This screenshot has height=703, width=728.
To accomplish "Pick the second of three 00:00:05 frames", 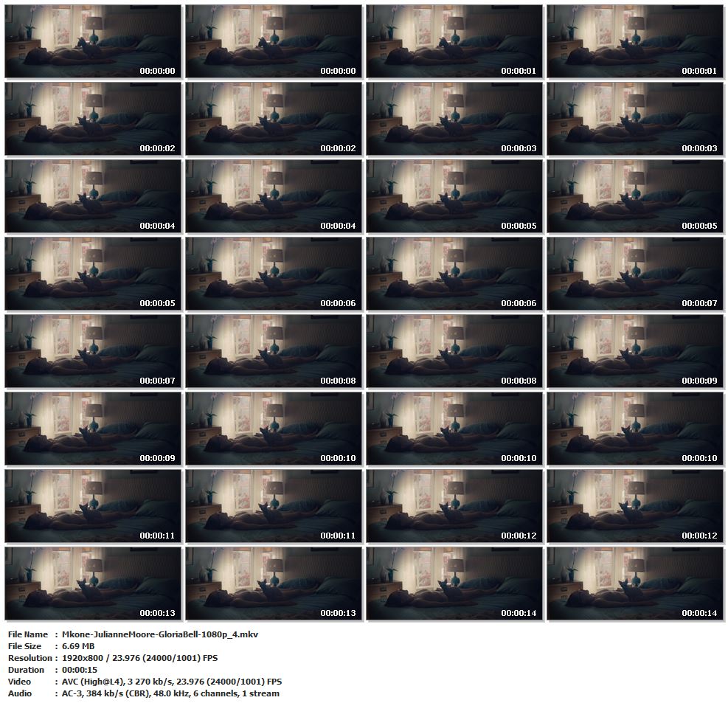I will [634, 196].
